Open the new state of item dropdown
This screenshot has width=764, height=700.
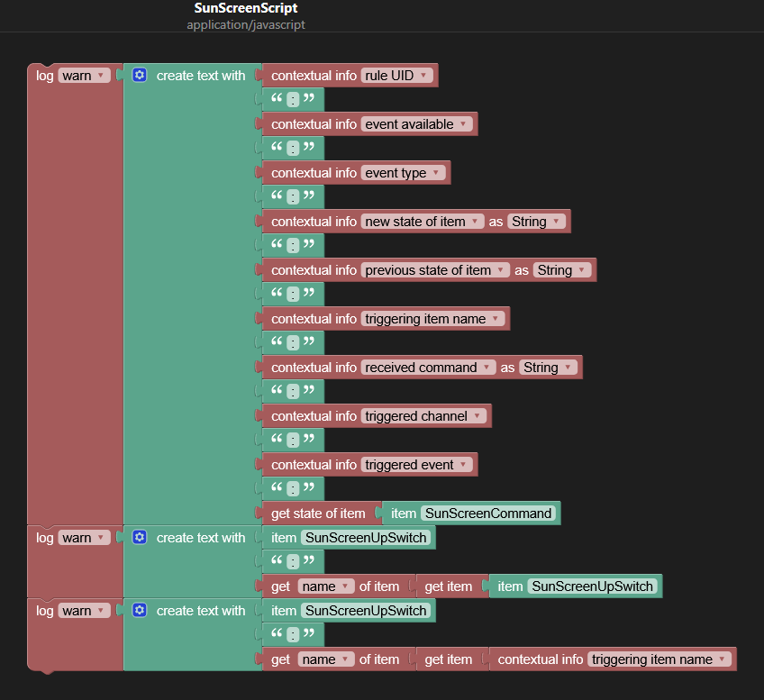coord(423,222)
